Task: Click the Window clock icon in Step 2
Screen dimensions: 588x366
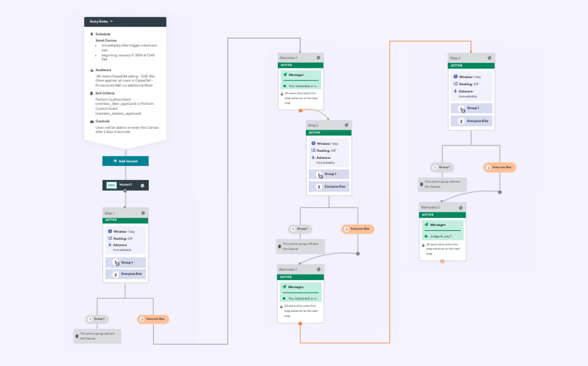Action: (x=313, y=143)
